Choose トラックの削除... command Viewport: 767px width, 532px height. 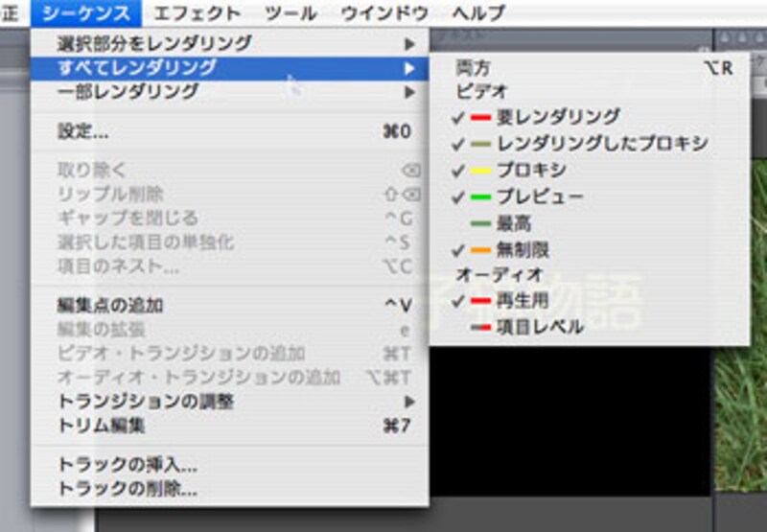click(x=230, y=489)
